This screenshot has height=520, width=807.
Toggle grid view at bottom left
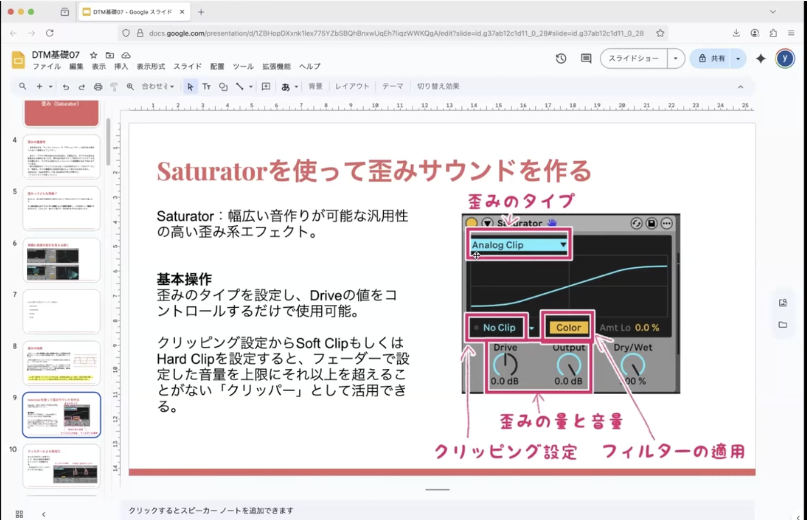click(x=19, y=513)
